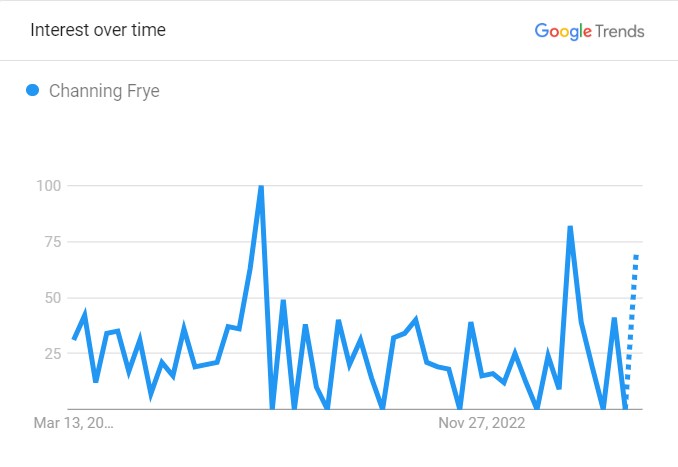Screen dimensions: 678x467
Task: Click the Google Trends logo
Action: [589, 31]
